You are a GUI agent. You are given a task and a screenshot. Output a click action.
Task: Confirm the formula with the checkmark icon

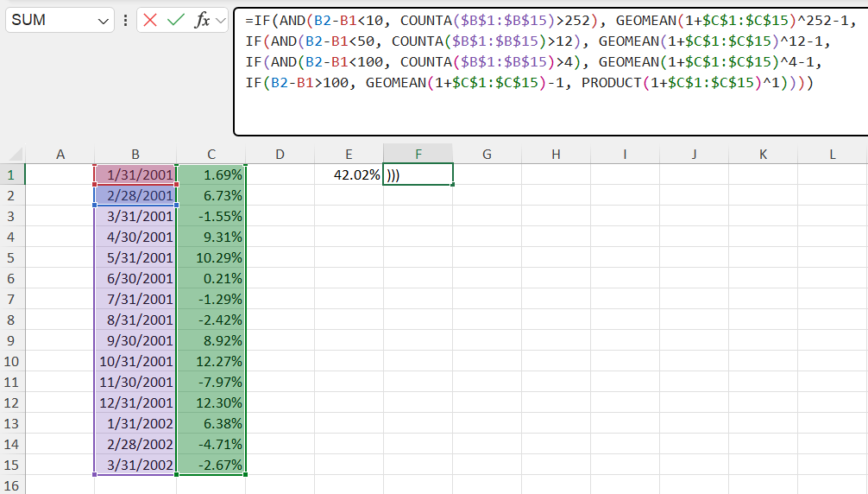pos(176,20)
